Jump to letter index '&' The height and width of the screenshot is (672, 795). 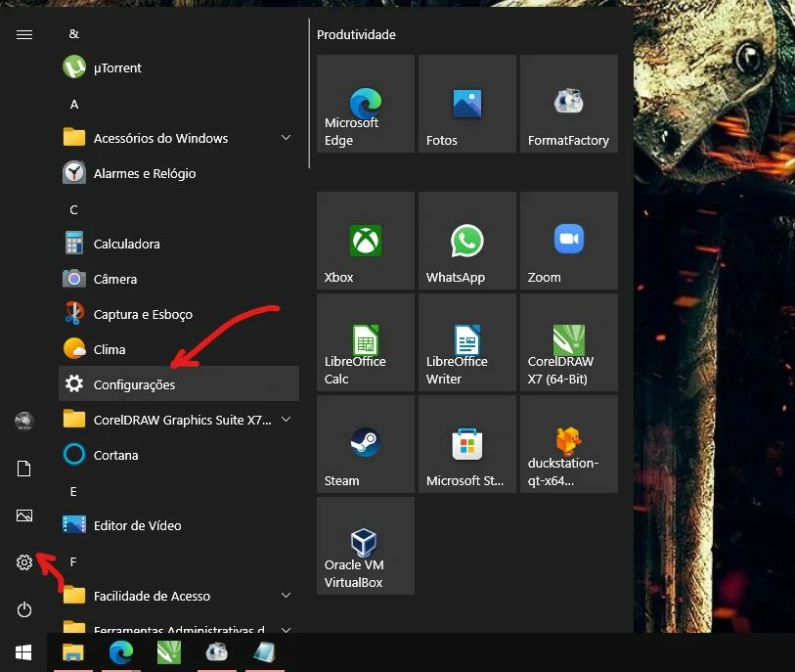point(74,34)
